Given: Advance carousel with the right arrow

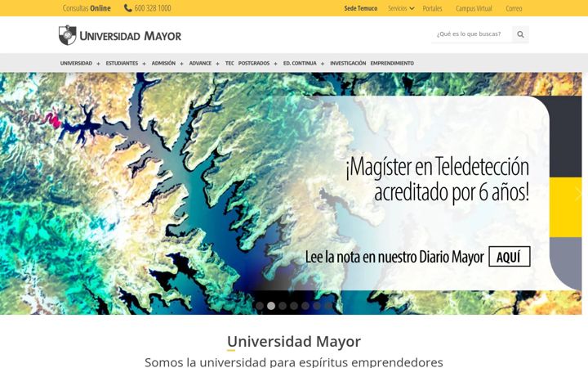Looking at the screenshot, I should pyautogui.click(x=578, y=194).
